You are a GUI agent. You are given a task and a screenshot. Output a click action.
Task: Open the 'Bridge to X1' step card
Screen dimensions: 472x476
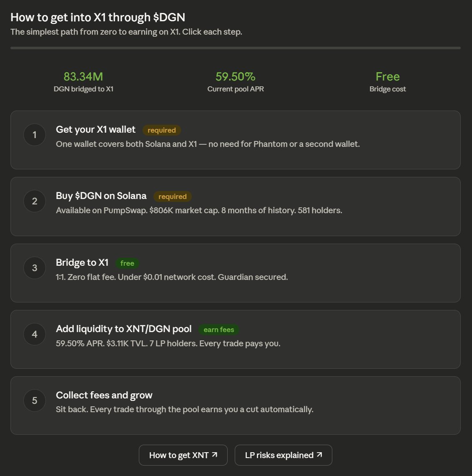236,273
